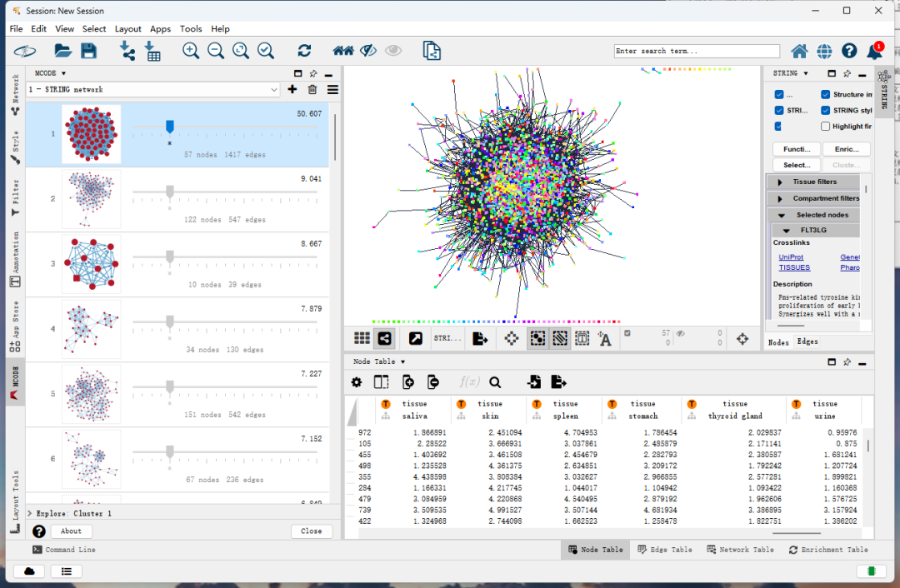The width and height of the screenshot is (900, 588).
Task: Toggle STRING style checkbox
Action: (825, 110)
